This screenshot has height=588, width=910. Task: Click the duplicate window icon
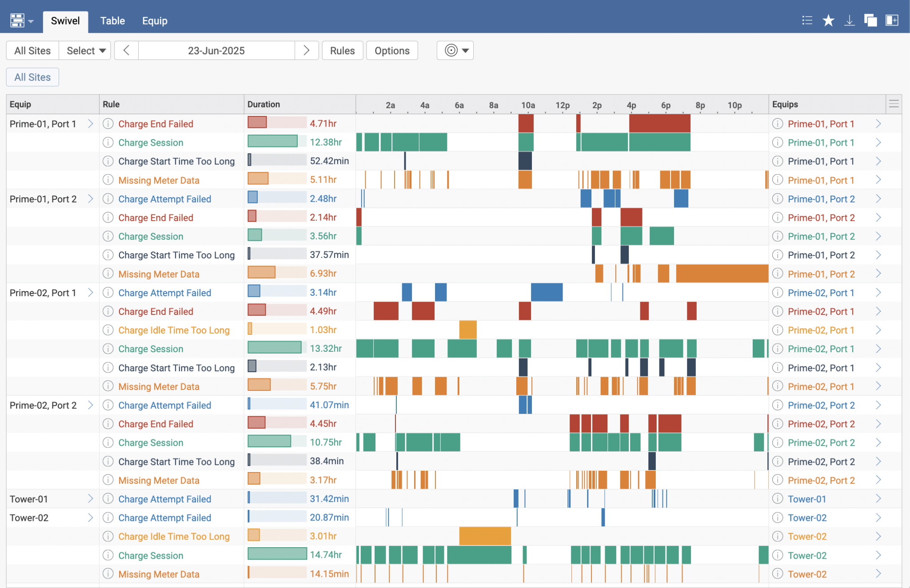click(x=870, y=20)
